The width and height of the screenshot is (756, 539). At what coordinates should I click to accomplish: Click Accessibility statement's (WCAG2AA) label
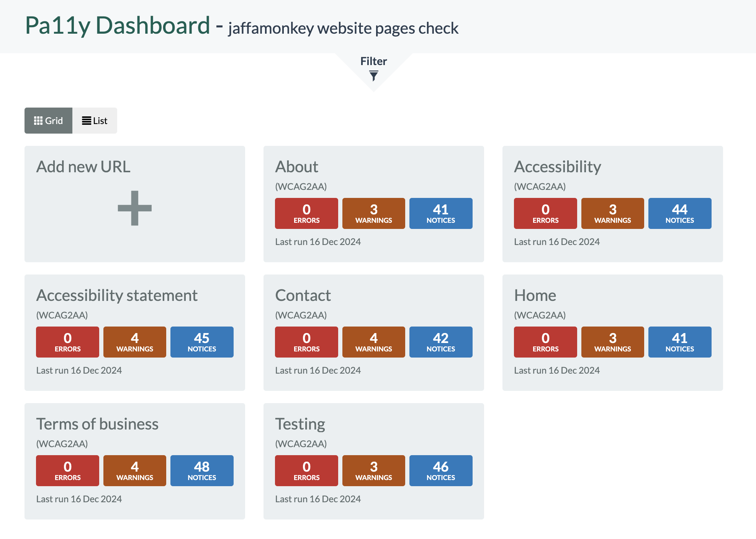coord(62,315)
